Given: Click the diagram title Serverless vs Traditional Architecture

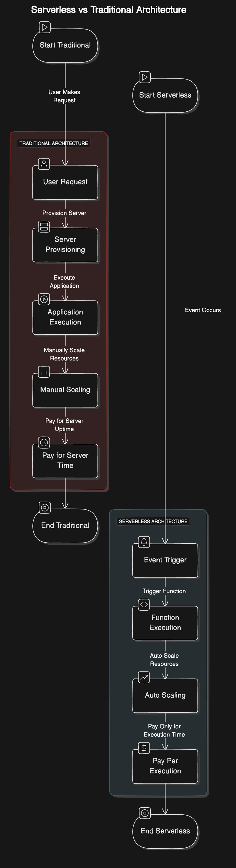Looking at the screenshot, I should [109, 10].
